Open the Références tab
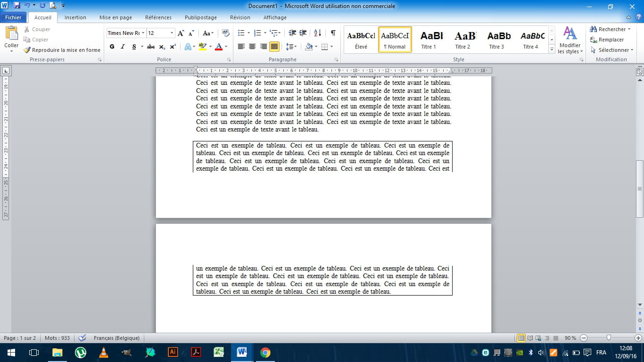644x362 pixels. coord(158,17)
